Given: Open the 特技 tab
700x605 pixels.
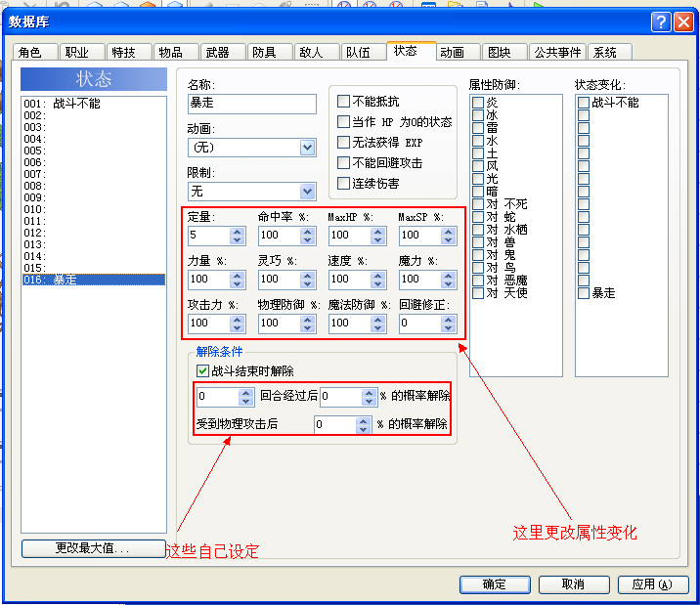Looking at the screenshot, I should point(129,52).
